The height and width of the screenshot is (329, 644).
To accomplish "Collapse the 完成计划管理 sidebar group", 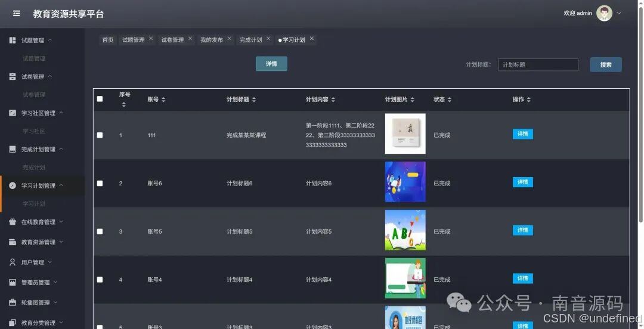I will pyautogui.click(x=61, y=148).
